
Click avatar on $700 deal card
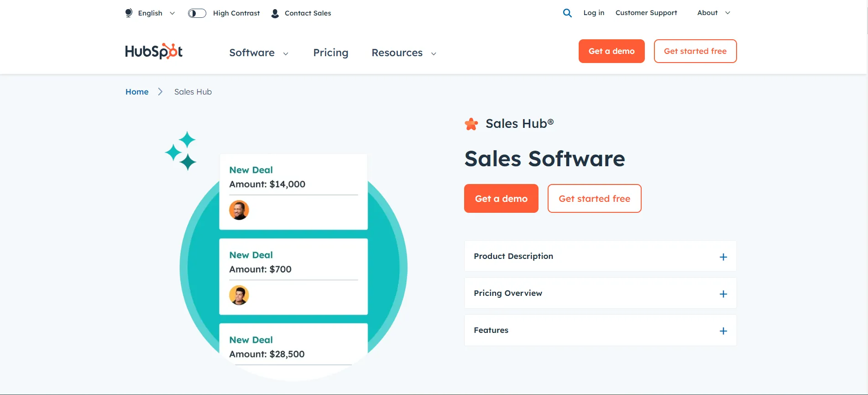coord(239,295)
